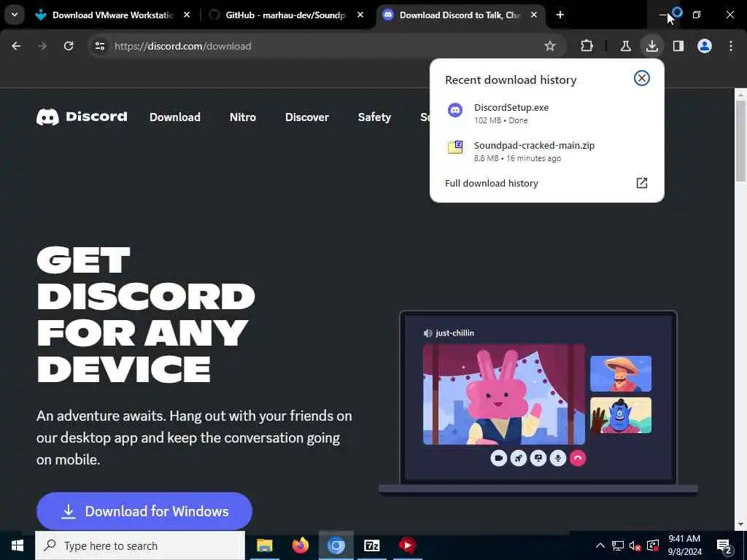
Task: Click the discord.com/download address bar
Action: (326, 46)
